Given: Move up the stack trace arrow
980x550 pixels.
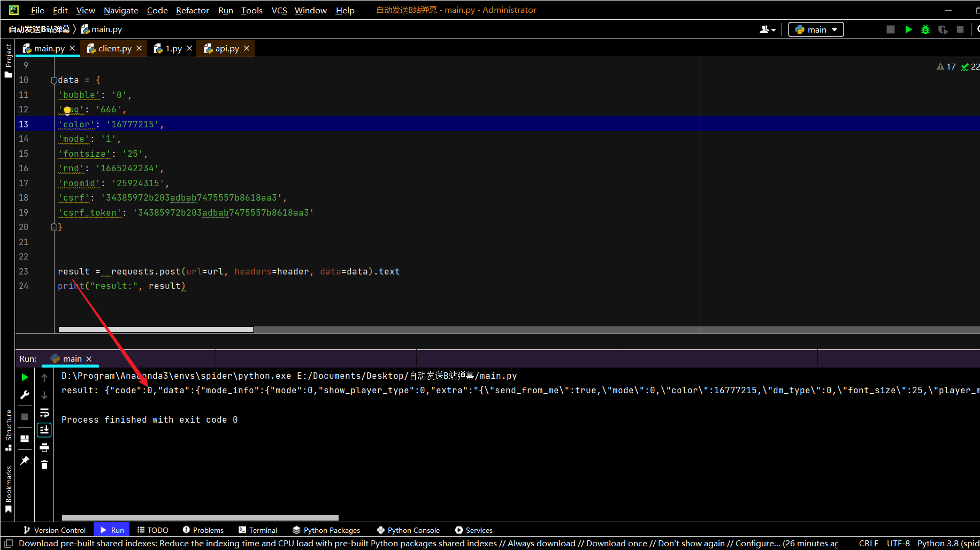Looking at the screenshot, I should click(44, 377).
